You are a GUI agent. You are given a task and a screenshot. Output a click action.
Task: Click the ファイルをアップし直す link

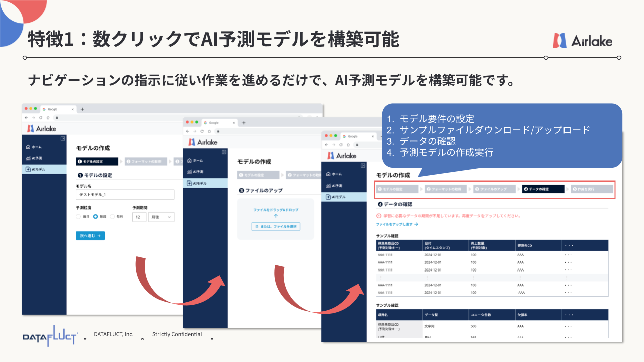pyautogui.click(x=395, y=225)
